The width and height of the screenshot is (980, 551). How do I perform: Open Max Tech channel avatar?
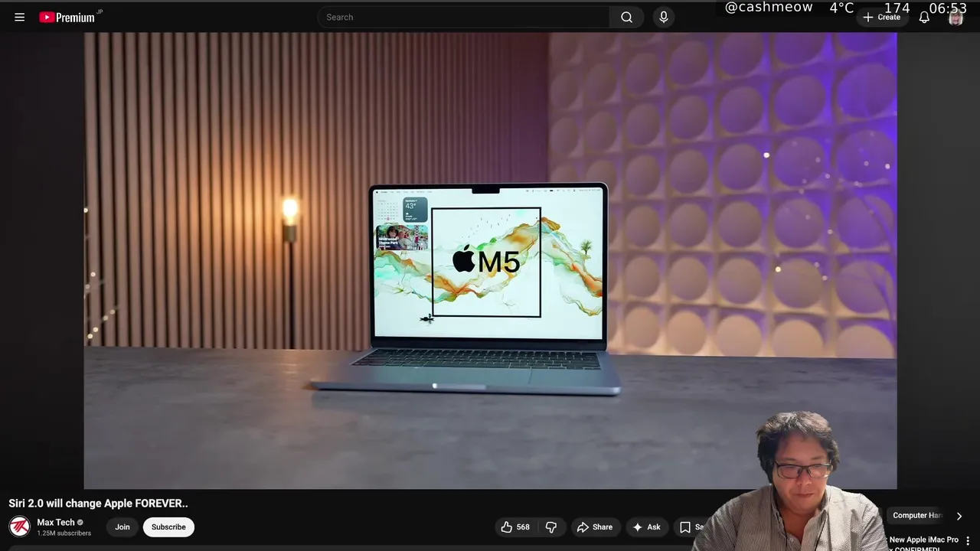coord(19,527)
